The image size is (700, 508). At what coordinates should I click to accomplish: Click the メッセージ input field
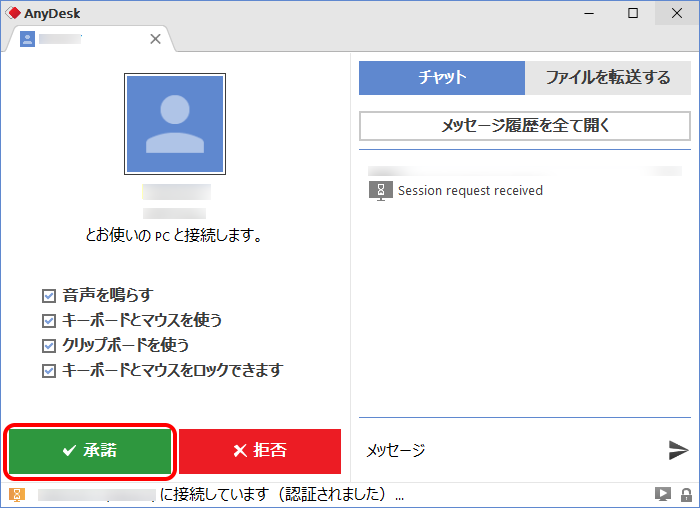click(511, 450)
